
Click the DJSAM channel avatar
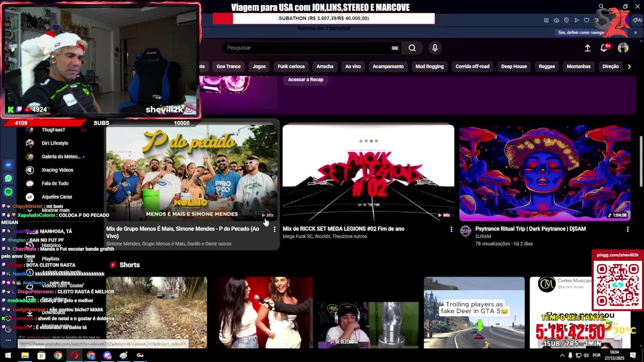click(465, 231)
